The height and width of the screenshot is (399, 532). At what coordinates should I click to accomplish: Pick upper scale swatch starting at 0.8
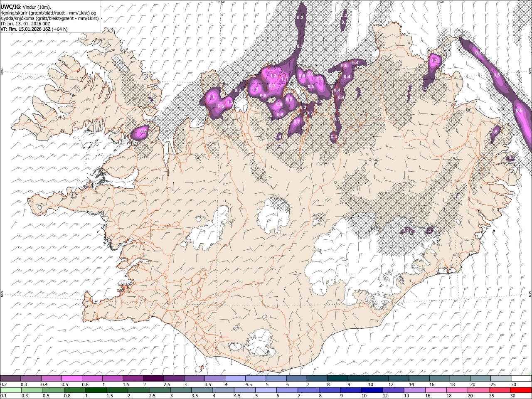pos(92,379)
